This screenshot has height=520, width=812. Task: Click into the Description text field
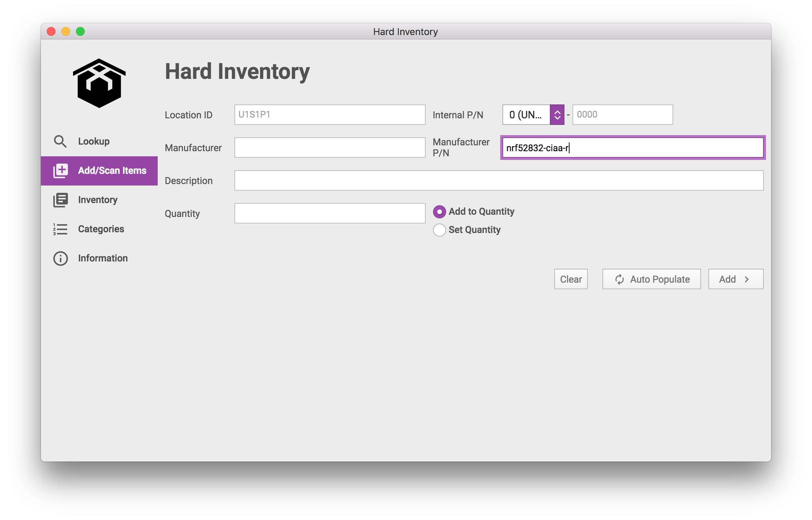tap(499, 180)
